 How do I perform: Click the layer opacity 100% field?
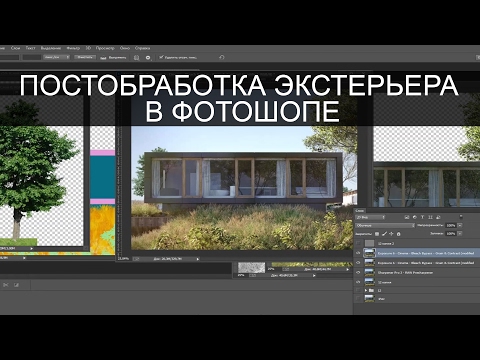tap(451, 226)
